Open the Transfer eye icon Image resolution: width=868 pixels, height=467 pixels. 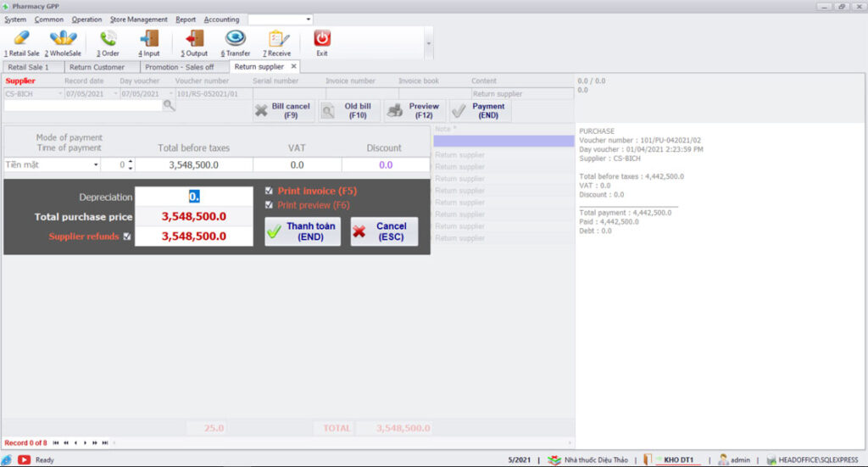point(236,39)
